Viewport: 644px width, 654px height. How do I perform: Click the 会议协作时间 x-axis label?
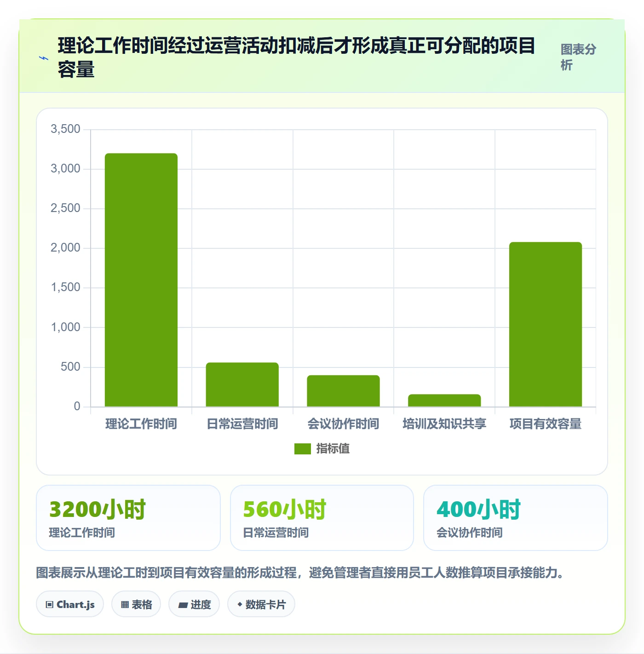(343, 424)
